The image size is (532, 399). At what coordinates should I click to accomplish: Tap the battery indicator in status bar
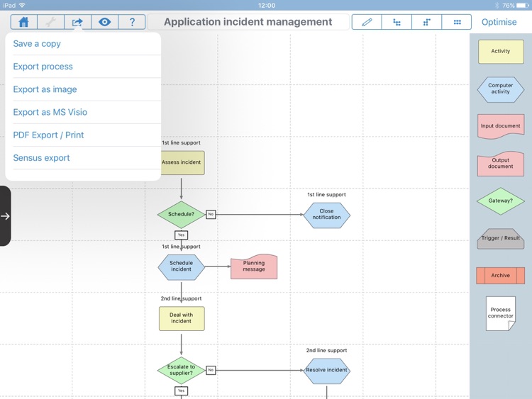click(x=523, y=5)
